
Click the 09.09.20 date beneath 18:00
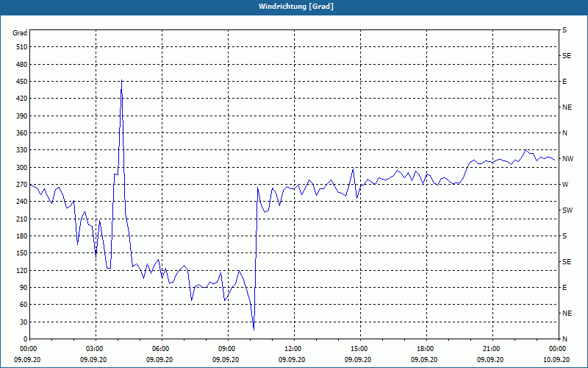coord(424,360)
